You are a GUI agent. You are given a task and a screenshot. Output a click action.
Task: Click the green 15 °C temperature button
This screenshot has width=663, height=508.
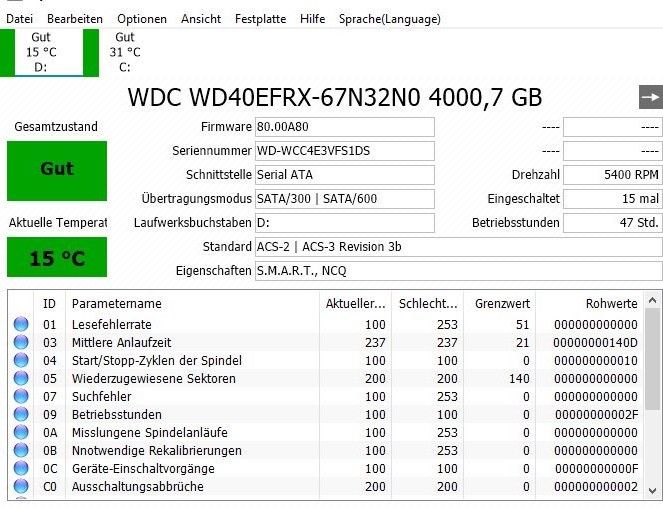[57, 257]
